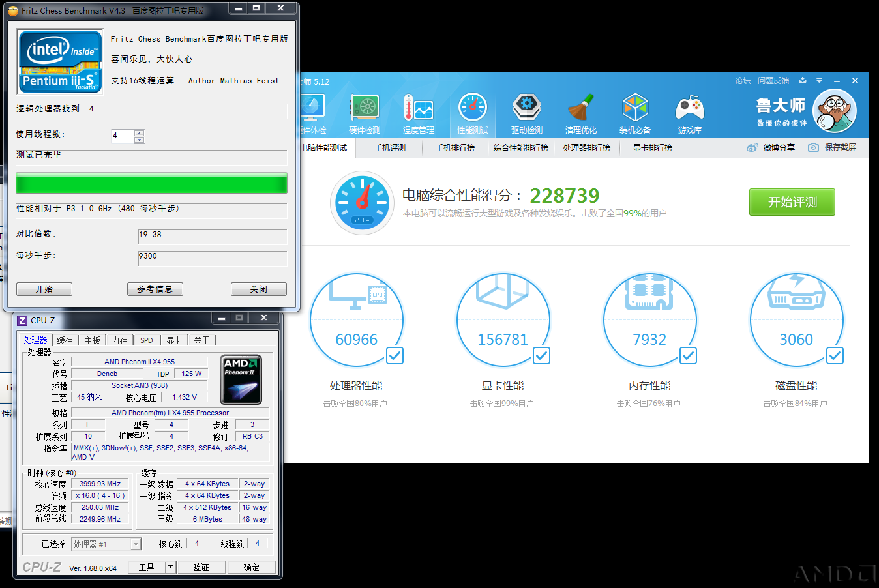Open 手机评测 tab in Lu Master
Viewport: 879px width, 588px height.
390,148
